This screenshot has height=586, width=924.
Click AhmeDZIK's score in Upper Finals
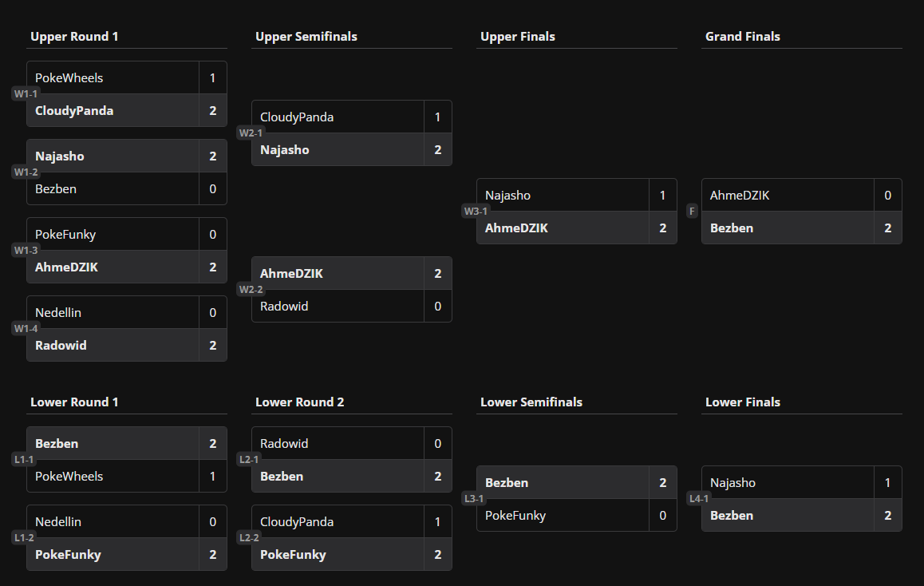(662, 228)
